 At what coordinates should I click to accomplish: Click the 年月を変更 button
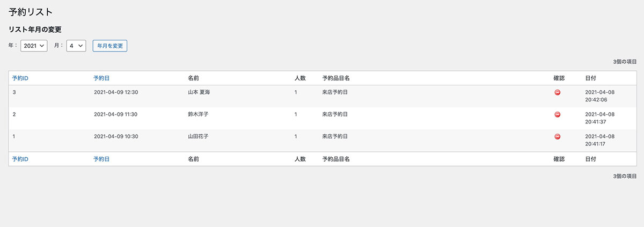coord(110,46)
